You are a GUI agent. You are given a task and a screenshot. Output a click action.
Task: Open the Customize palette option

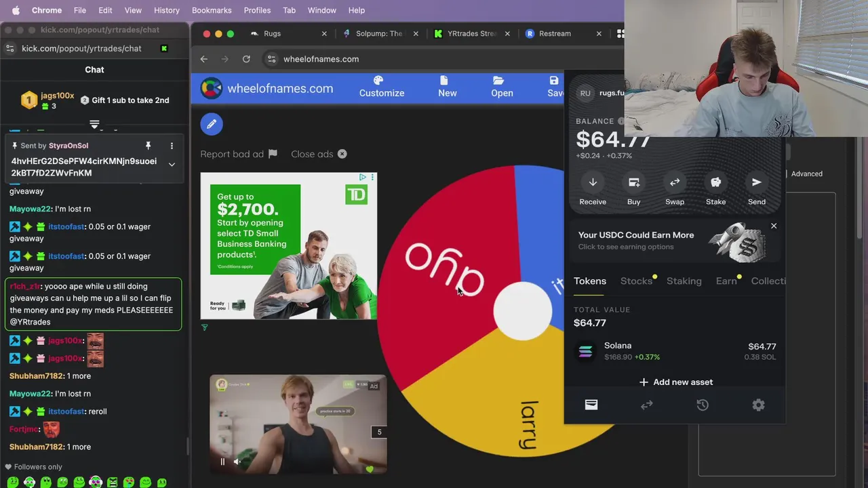click(x=382, y=87)
